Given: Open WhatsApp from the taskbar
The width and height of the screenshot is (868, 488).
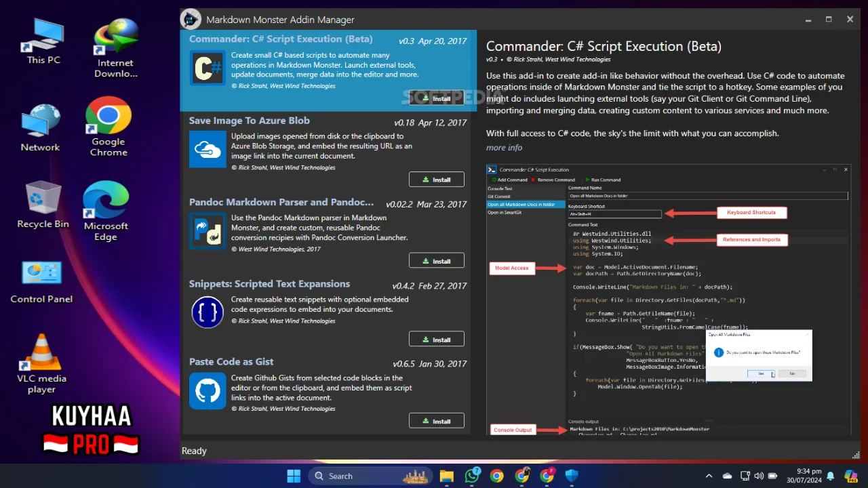Looking at the screenshot, I should coord(472,476).
